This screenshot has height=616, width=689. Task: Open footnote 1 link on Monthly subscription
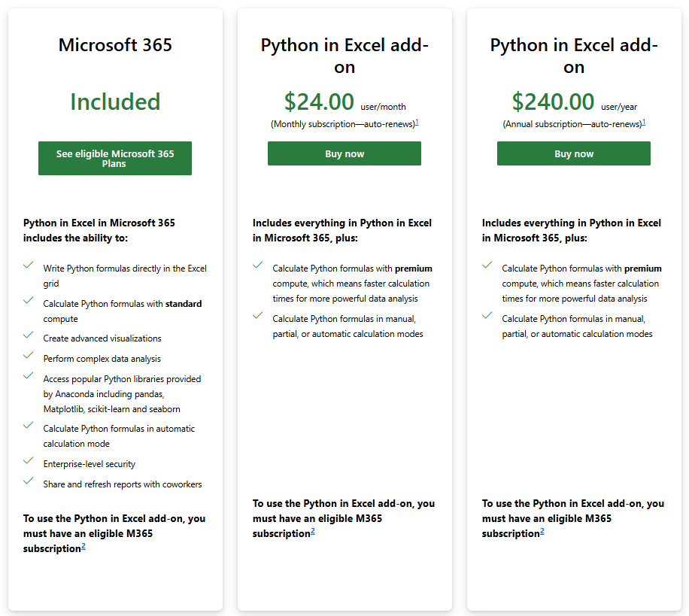pyautogui.click(x=417, y=122)
